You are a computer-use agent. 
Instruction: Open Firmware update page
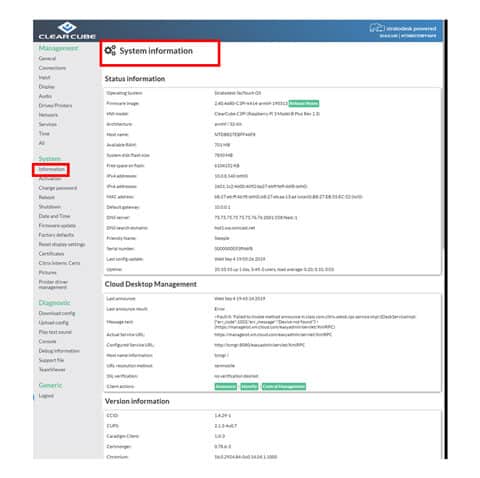[x=57, y=225]
